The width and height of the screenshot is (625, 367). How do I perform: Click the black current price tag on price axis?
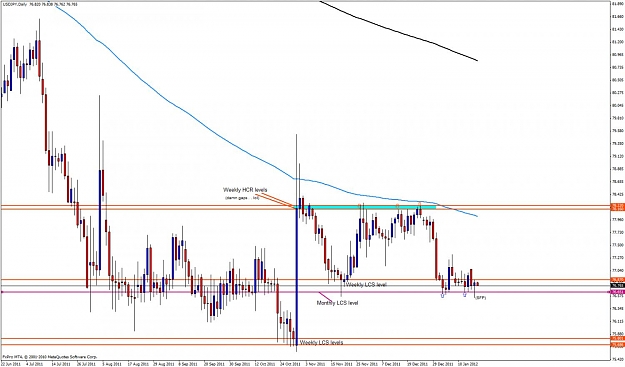[617, 285]
